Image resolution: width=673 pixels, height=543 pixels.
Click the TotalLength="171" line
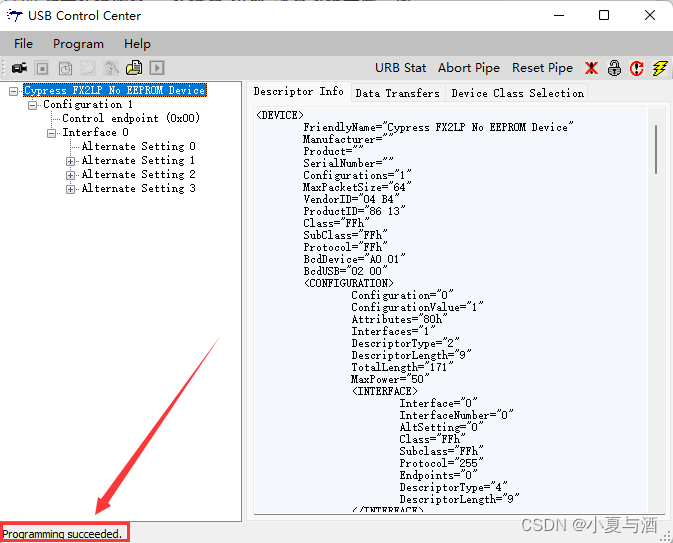click(x=402, y=367)
